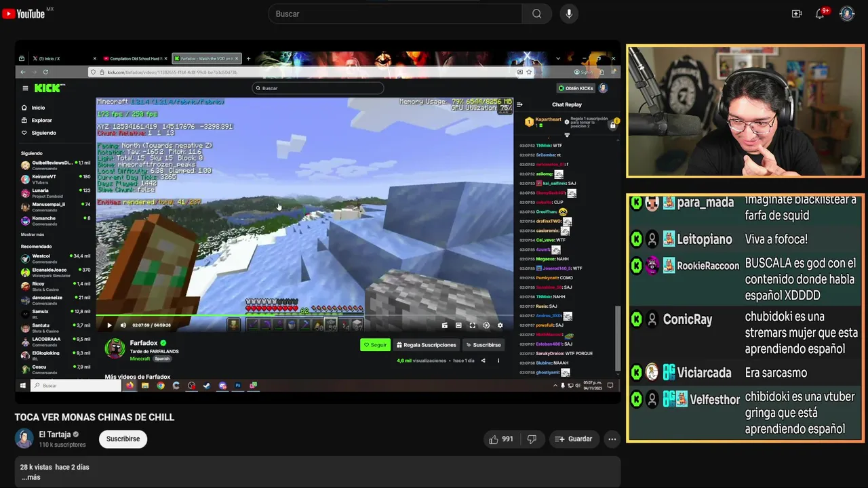Open Westcol recommended channel
This screenshot has height=488, width=868.
[x=56, y=258]
